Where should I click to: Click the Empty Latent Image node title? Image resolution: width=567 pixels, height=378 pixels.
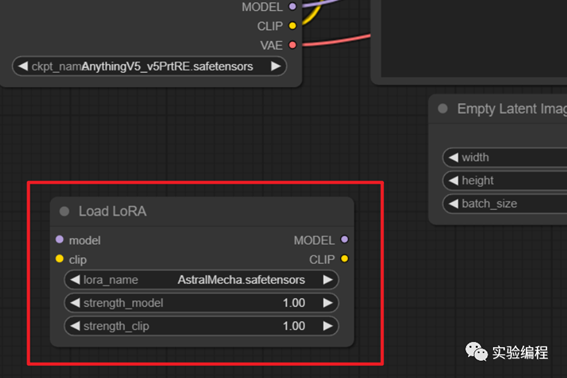512,109
